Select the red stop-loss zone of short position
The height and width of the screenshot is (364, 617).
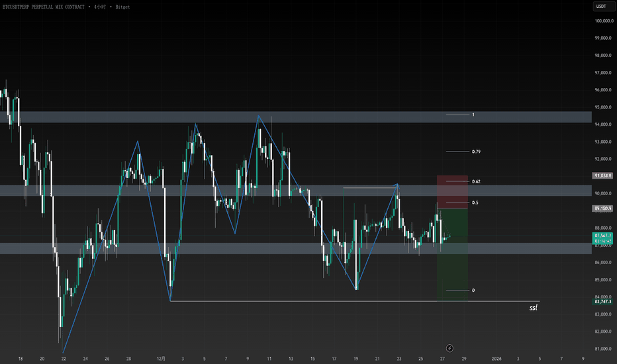coord(452,192)
